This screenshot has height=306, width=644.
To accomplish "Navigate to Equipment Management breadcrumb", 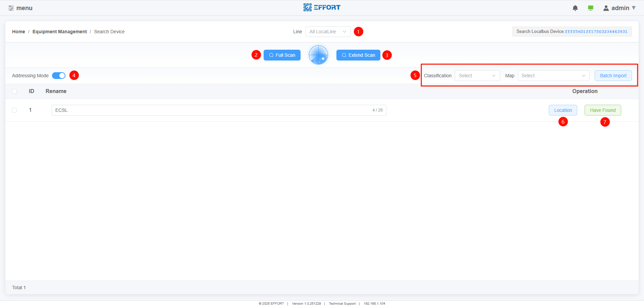I will 59,32.
